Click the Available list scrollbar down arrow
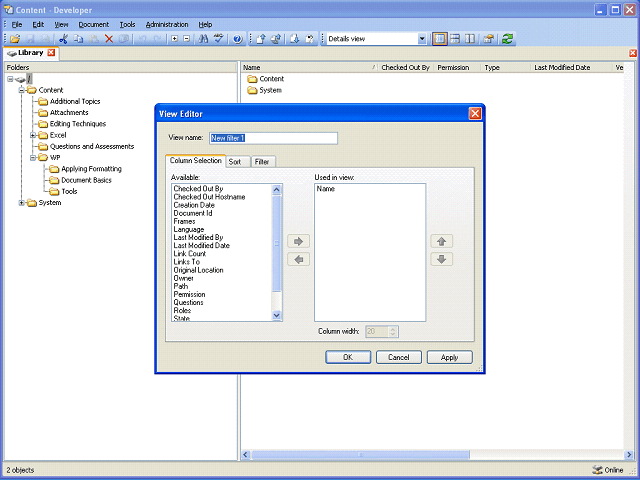 (277, 316)
